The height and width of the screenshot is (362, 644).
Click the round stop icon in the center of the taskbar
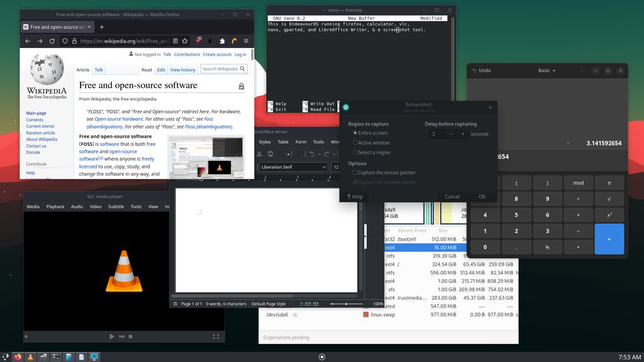tap(322, 357)
